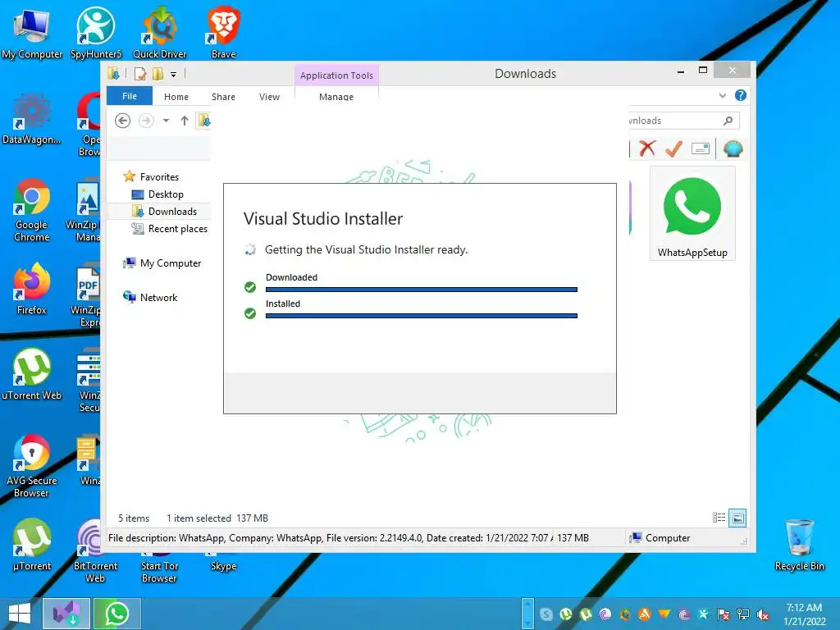Image resolution: width=840 pixels, height=630 pixels.
Task: Switch to the Home ribbon tab
Action: [x=176, y=97]
